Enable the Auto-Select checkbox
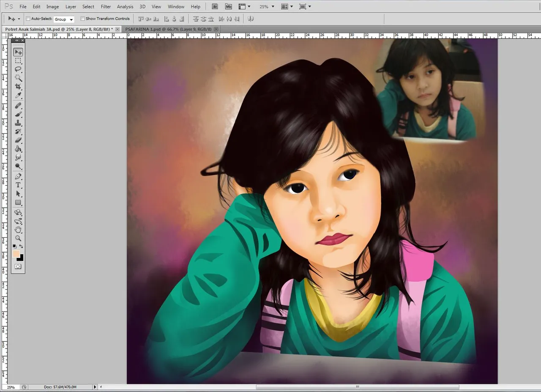The width and height of the screenshot is (541, 392). (28, 19)
